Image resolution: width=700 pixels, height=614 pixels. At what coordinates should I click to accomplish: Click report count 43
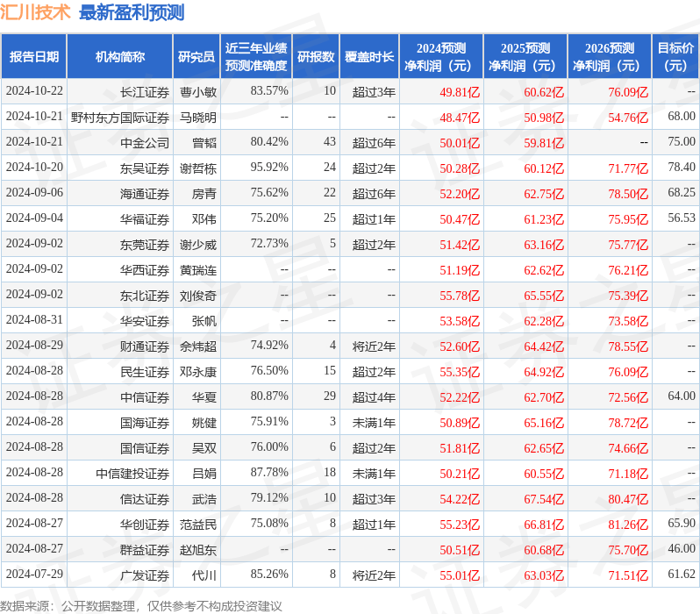(x=330, y=141)
